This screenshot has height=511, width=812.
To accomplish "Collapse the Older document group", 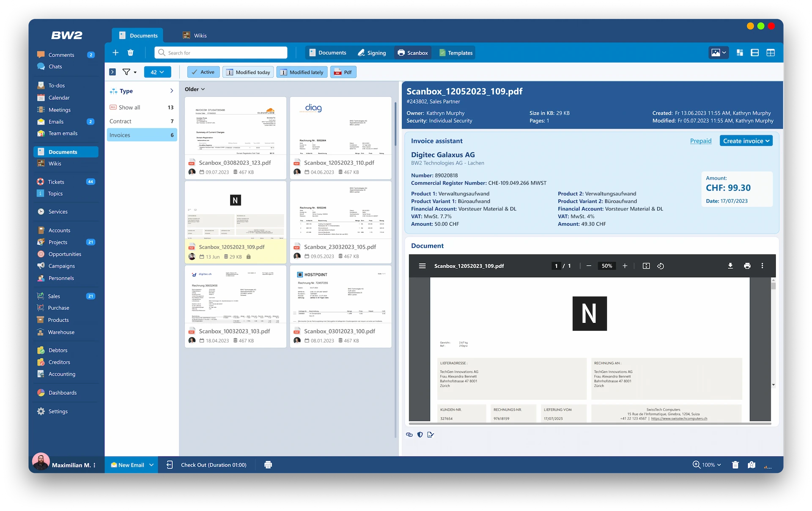I will tap(195, 89).
